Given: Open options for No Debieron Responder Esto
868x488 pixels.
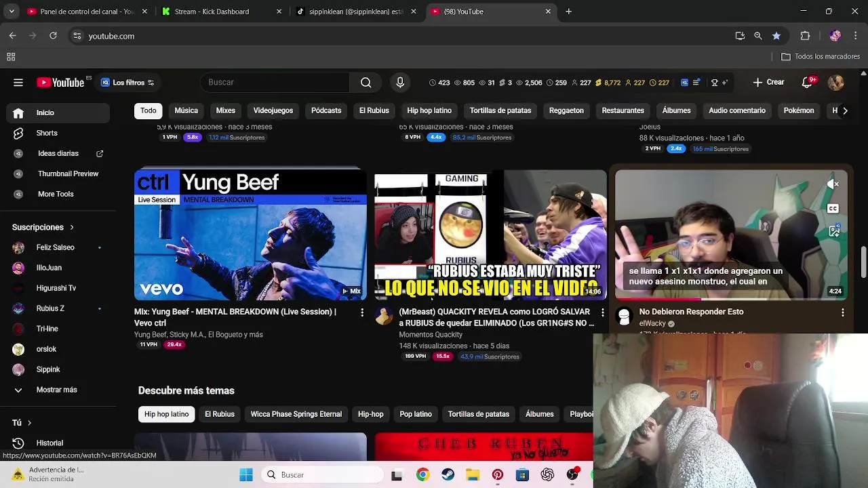Looking at the screenshot, I should 842,312.
